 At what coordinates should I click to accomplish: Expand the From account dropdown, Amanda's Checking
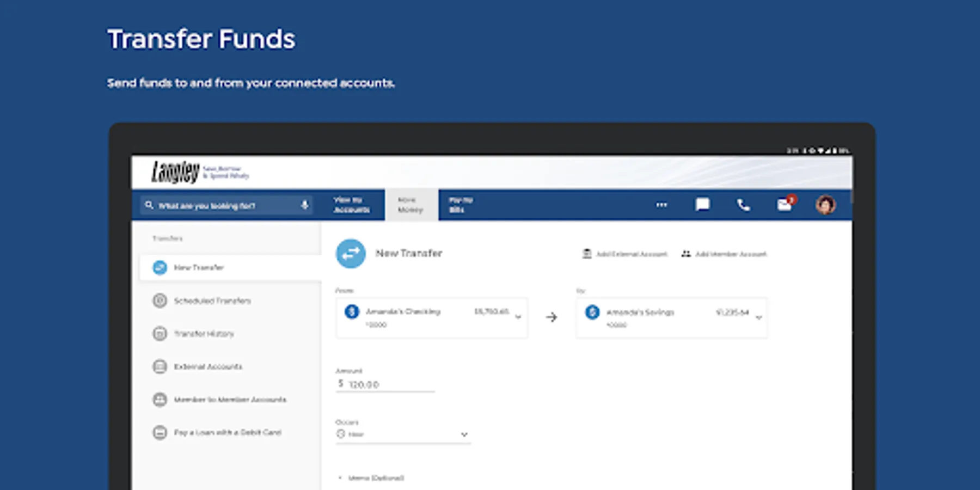click(432, 317)
